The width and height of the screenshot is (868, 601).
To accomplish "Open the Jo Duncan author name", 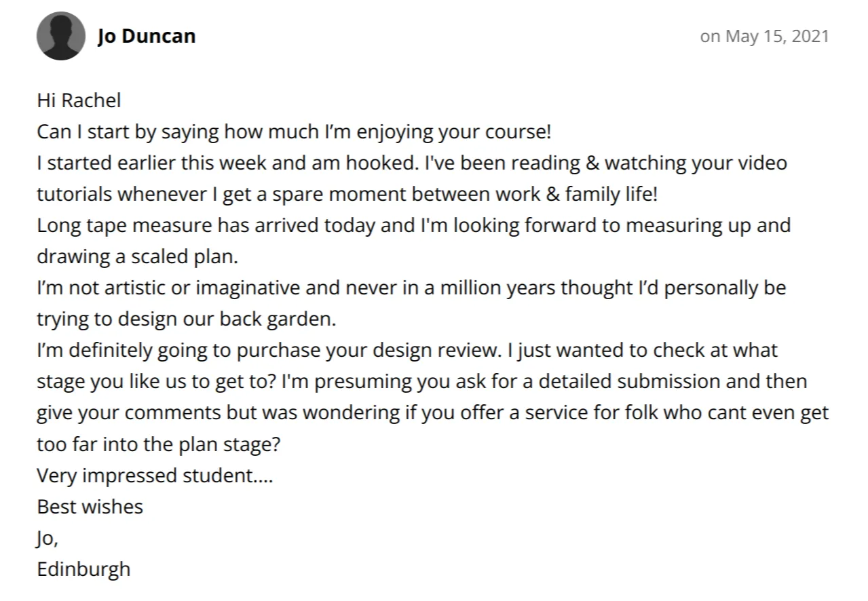I will [x=147, y=36].
